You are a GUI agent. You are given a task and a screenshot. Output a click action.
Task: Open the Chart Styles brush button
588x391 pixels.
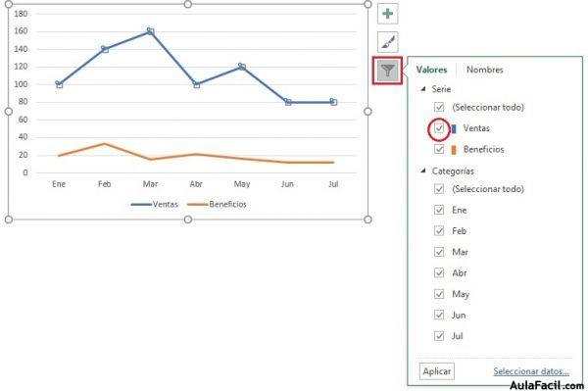coord(388,42)
